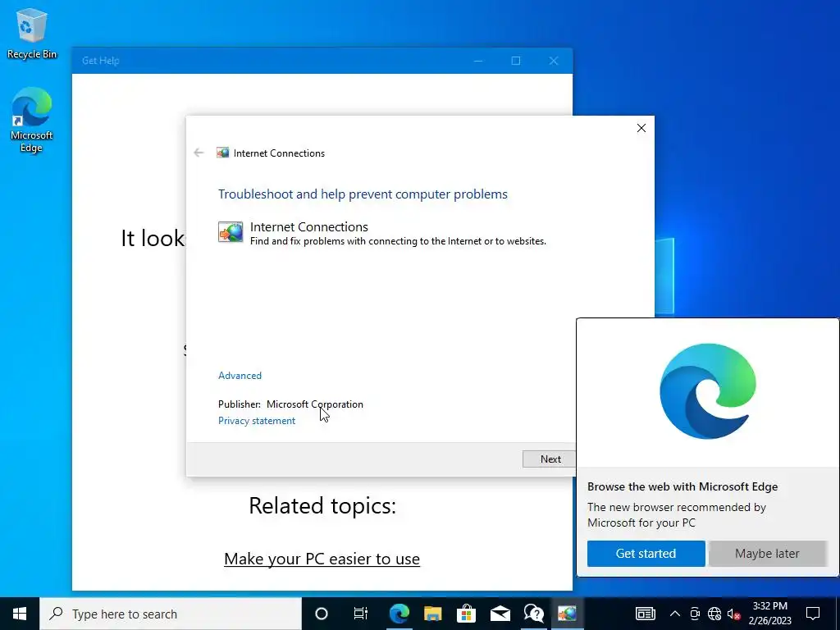
Task: Close the Internet Connections troubleshooter dialog
Action: (x=641, y=128)
